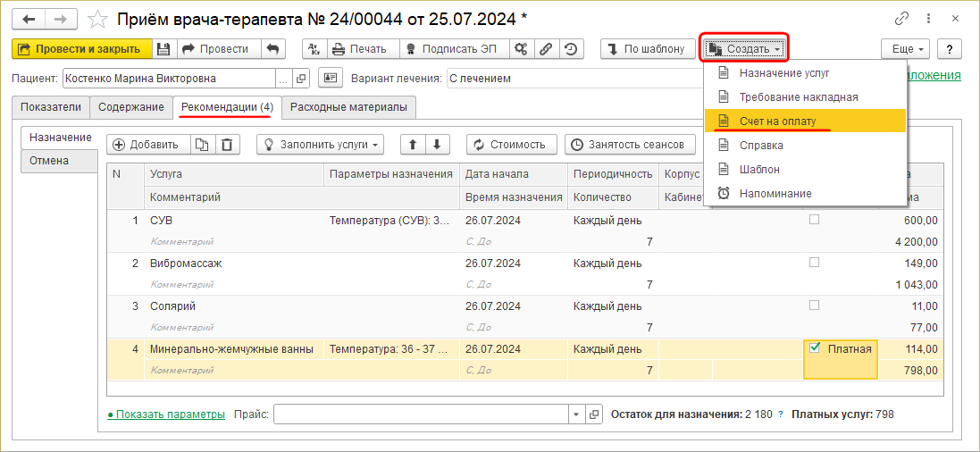The image size is (980, 452).
Task: Undo posting with the curved arrow icon
Action: click(272, 49)
